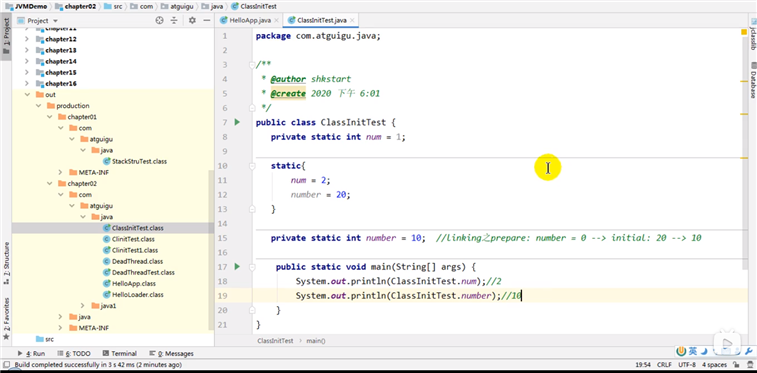This screenshot has width=757, height=373.
Task: Toggle tool window buttons icon at bottom-left corner
Action: point(5,365)
